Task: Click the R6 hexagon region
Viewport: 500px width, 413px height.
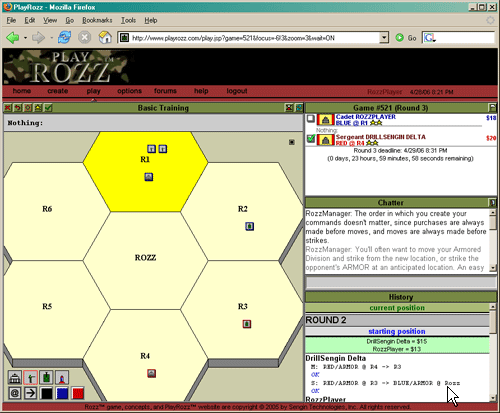Action: [47, 211]
